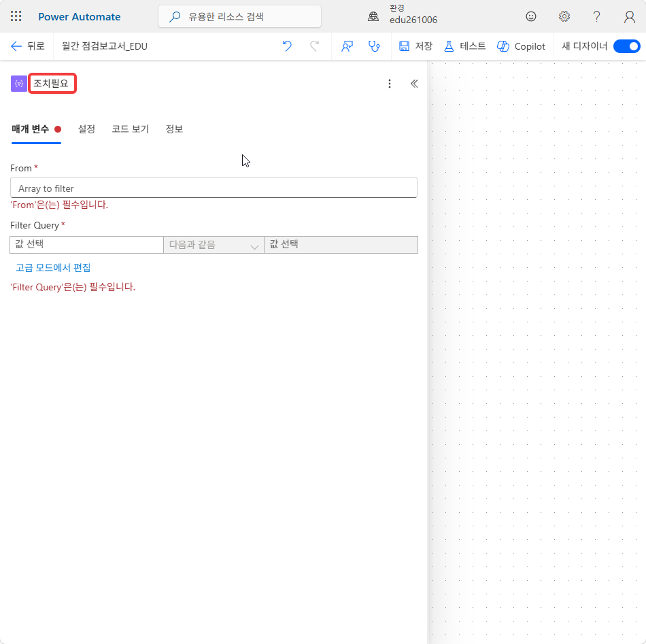Switch to the 정보 tab

(174, 129)
